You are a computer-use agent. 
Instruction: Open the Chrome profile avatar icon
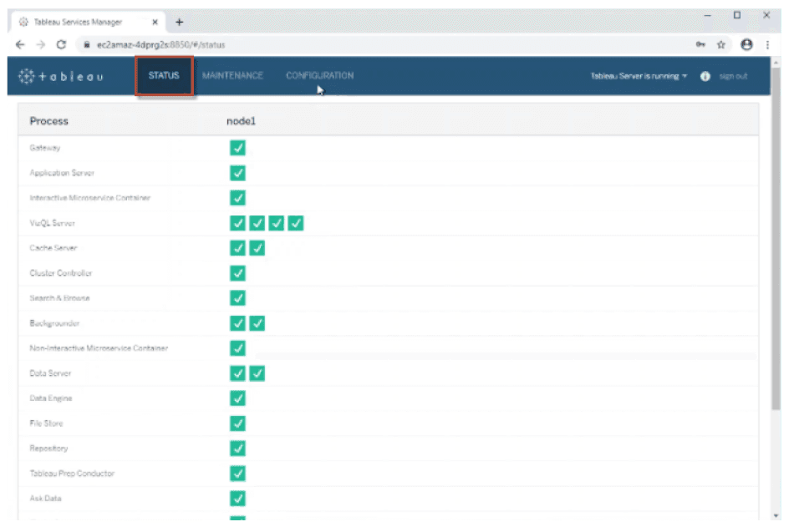coord(746,44)
